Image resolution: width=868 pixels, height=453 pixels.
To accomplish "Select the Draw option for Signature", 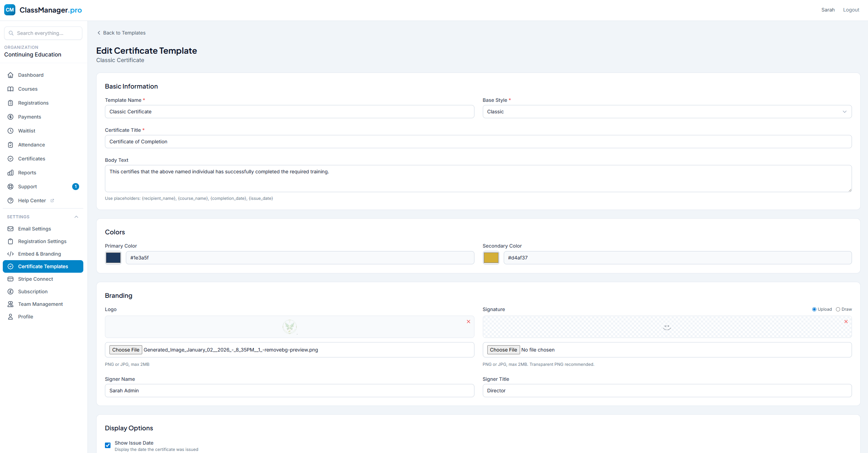I will (838, 309).
